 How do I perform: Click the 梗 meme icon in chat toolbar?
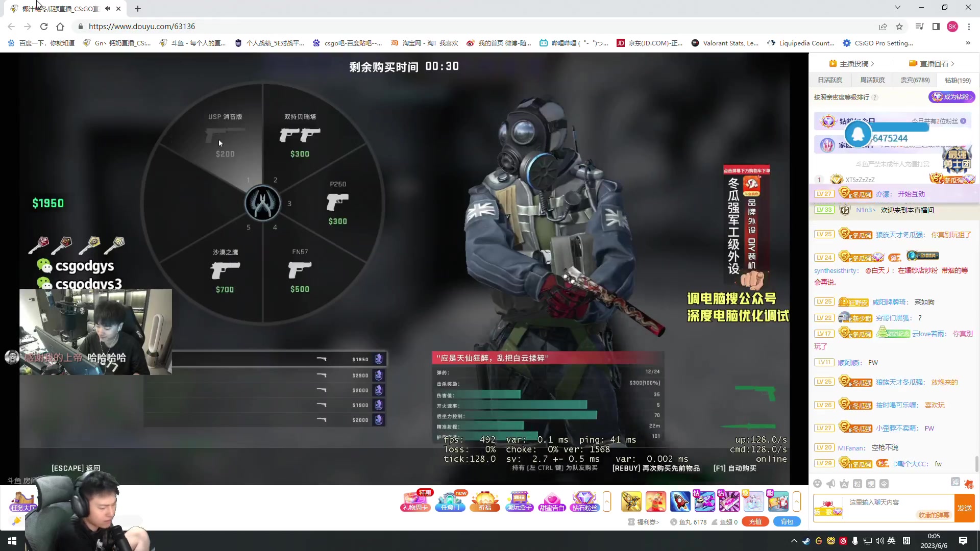[871, 484]
